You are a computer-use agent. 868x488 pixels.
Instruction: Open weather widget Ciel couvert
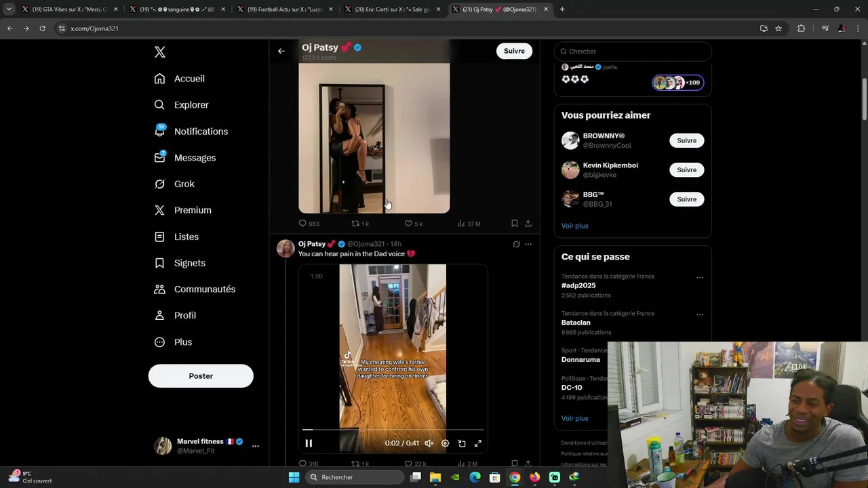[31, 477]
